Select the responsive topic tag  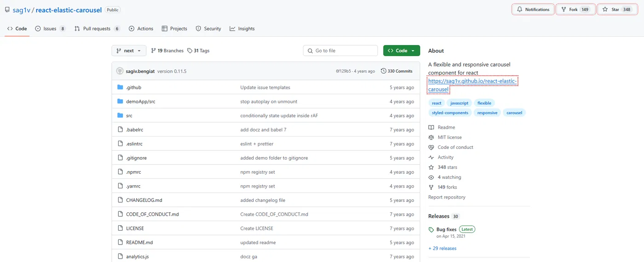pyautogui.click(x=487, y=113)
